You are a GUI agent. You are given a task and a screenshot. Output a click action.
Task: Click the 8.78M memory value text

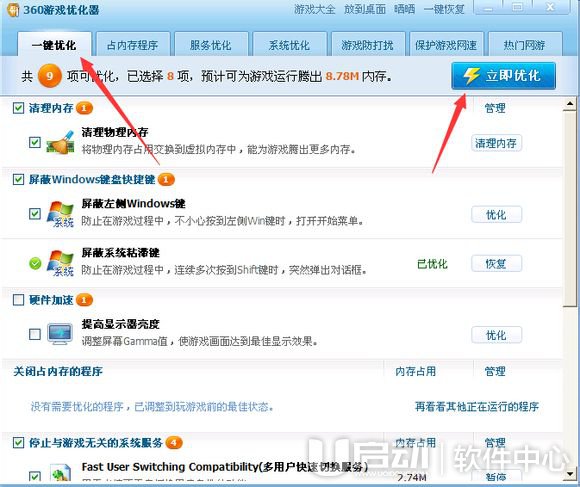342,76
